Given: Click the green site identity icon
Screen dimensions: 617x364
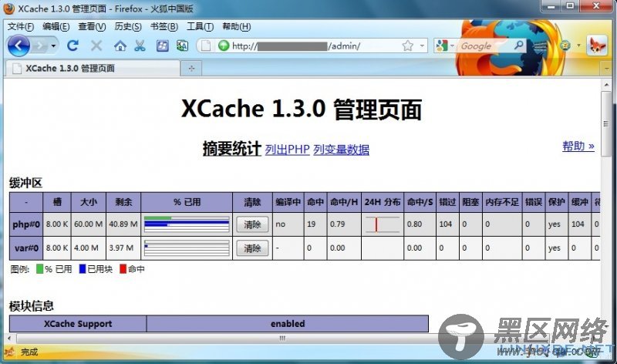Looking at the screenshot, I should [224, 45].
